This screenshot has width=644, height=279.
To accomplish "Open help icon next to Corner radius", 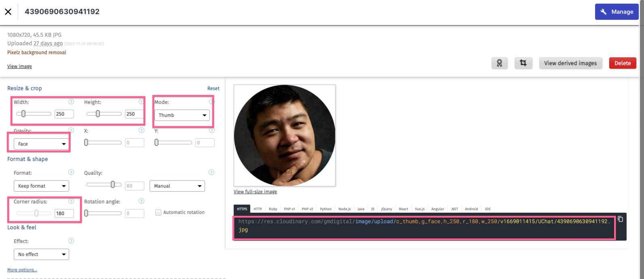I will (x=71, y=201).
